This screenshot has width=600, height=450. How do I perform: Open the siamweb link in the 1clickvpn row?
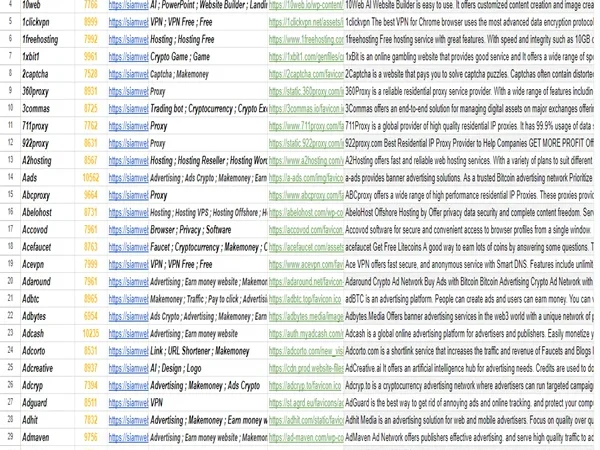tap(129, 22)
